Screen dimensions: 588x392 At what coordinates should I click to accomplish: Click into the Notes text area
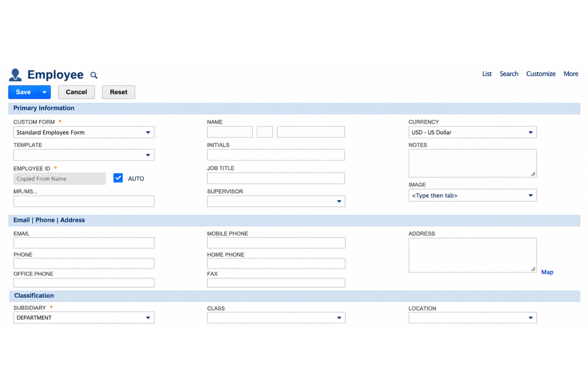(x=472, y=163)
